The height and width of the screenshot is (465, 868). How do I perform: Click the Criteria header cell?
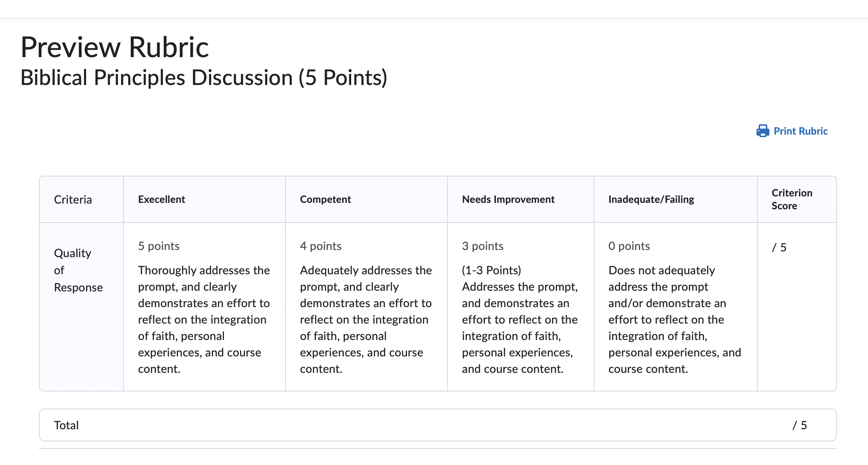point(73,200)
